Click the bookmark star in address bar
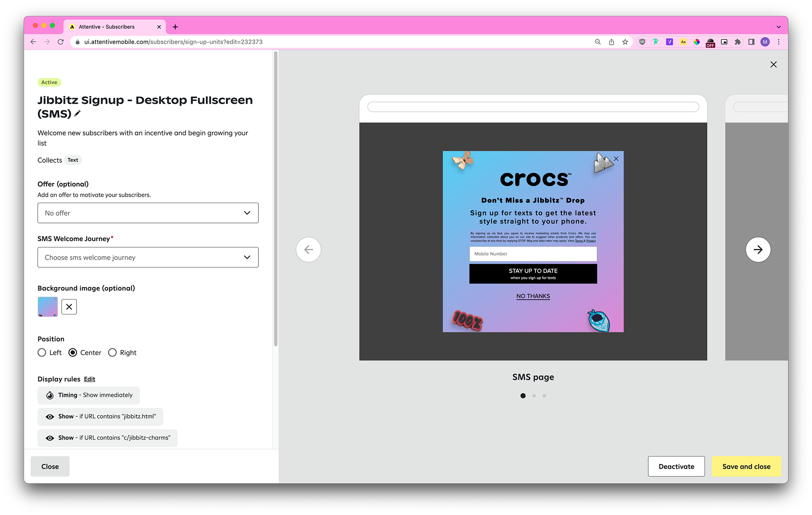This screenshot has width=812, height=515. click(x=625, y=42)
